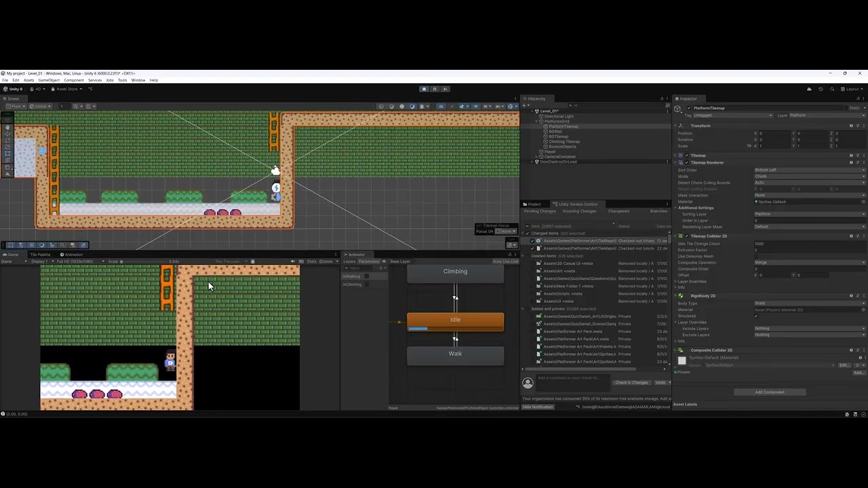Switch to the Animation tab
This screenshot has width=868, height=488.
71,254
